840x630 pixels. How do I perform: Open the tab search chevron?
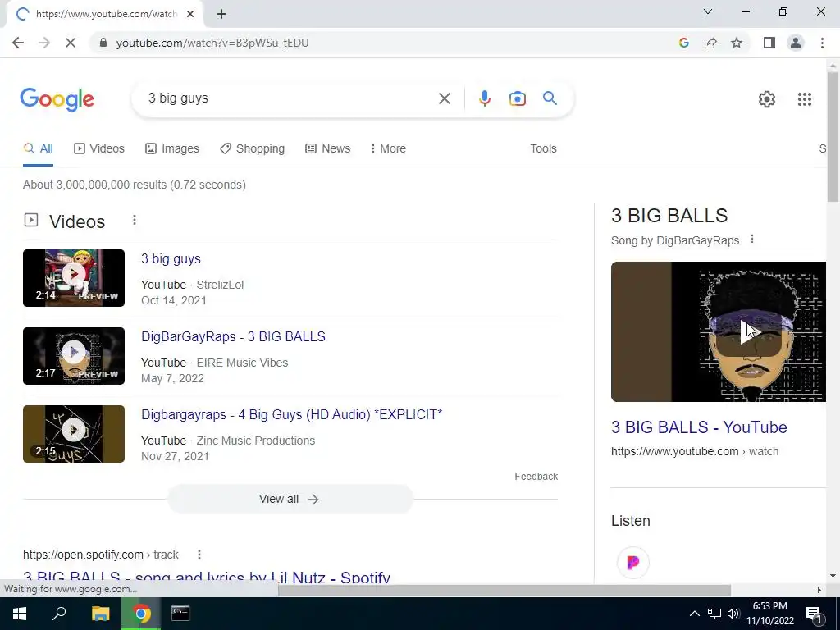[708, 11]
